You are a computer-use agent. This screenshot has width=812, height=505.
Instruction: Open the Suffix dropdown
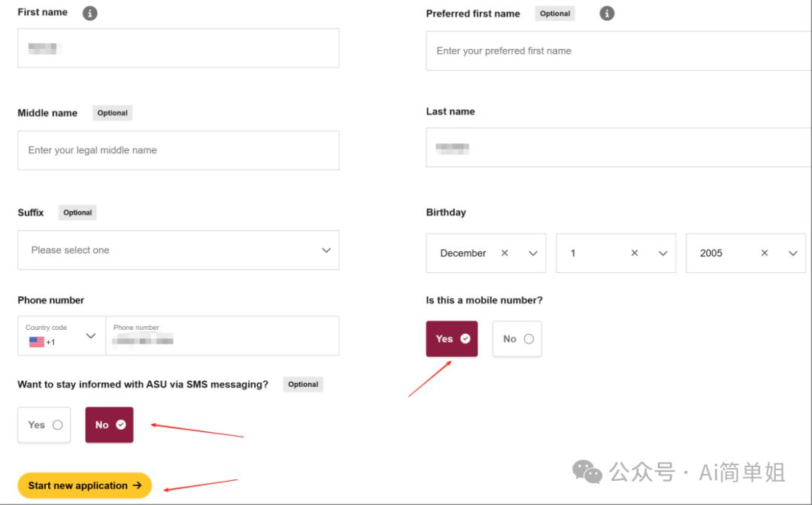178,250
